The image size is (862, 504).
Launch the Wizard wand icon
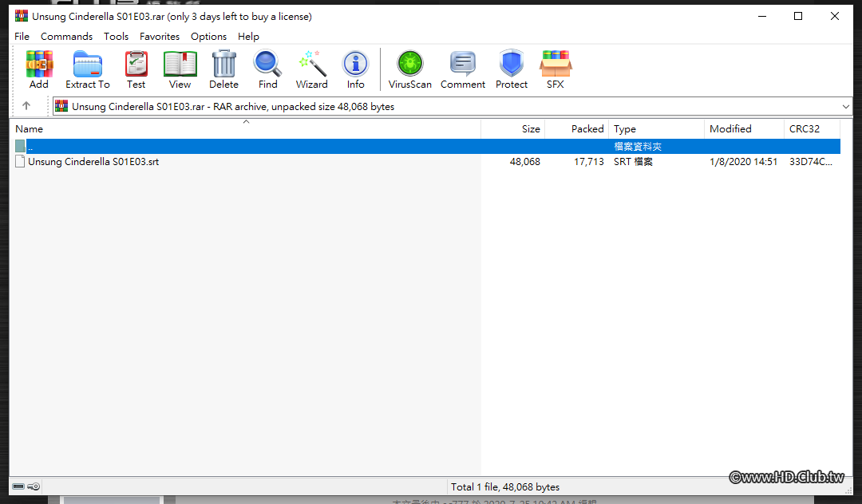[312, 64]
